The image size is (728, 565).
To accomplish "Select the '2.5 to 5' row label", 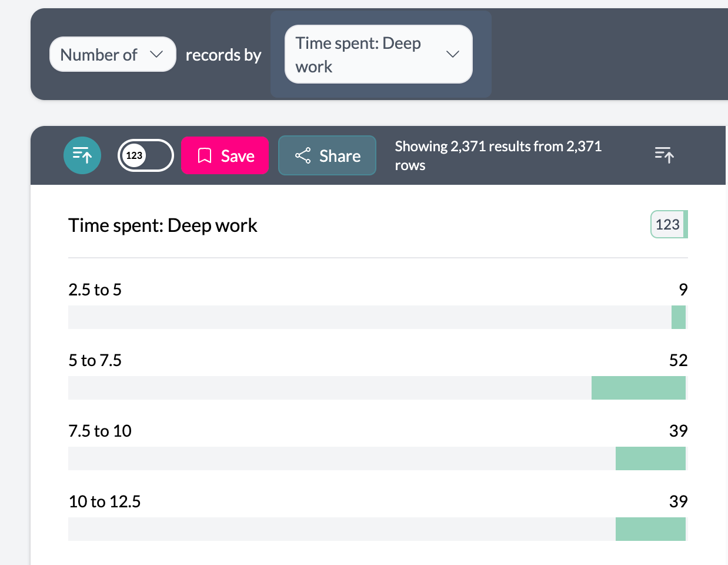I will tap(95, 290).
